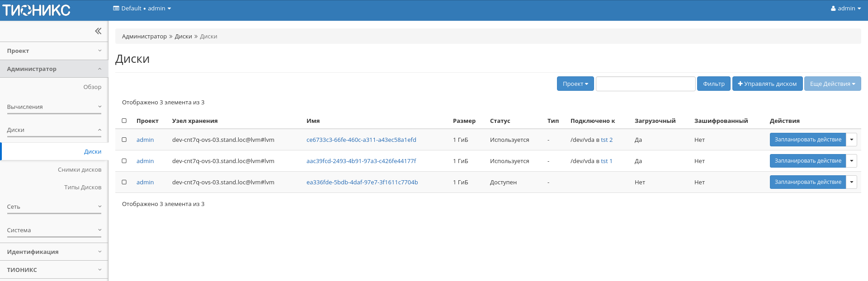Open Default • admin domain switcher

pyautogui.click(x=142, y=9)
